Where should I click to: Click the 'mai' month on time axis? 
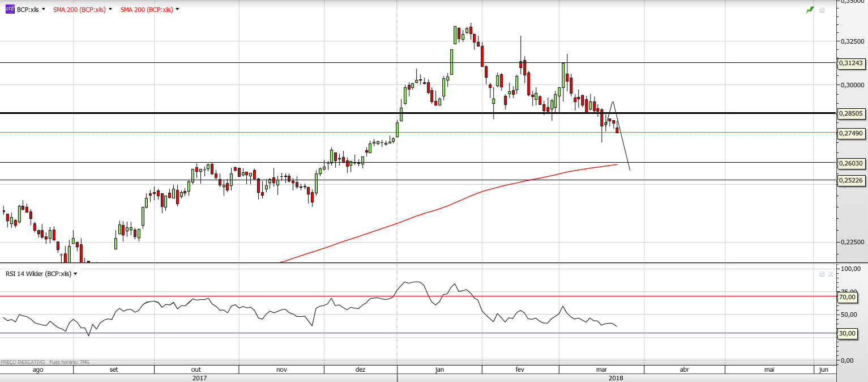pyautogui.click(x=769, y=370)
